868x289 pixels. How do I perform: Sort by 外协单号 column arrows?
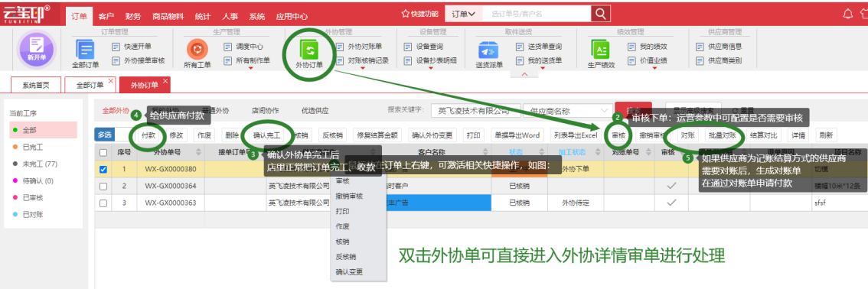tap(198, 152)
